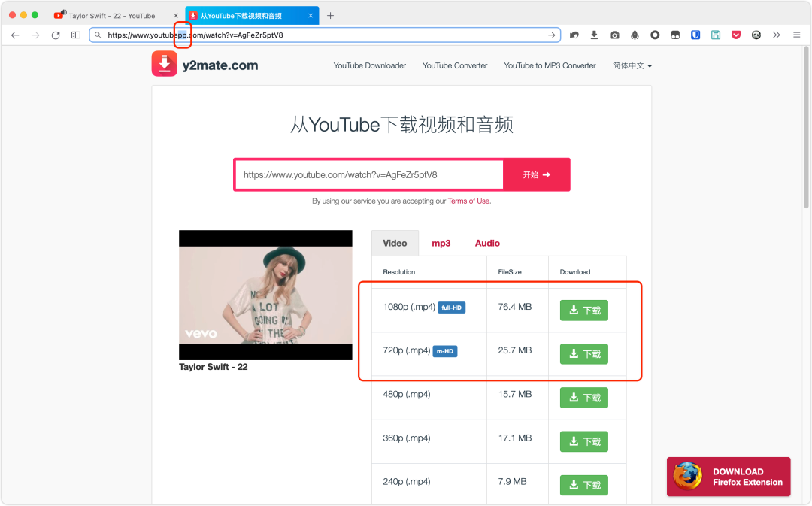Switch to the Audio tab
Screen dimensions: 812x506
pos(487,244)
